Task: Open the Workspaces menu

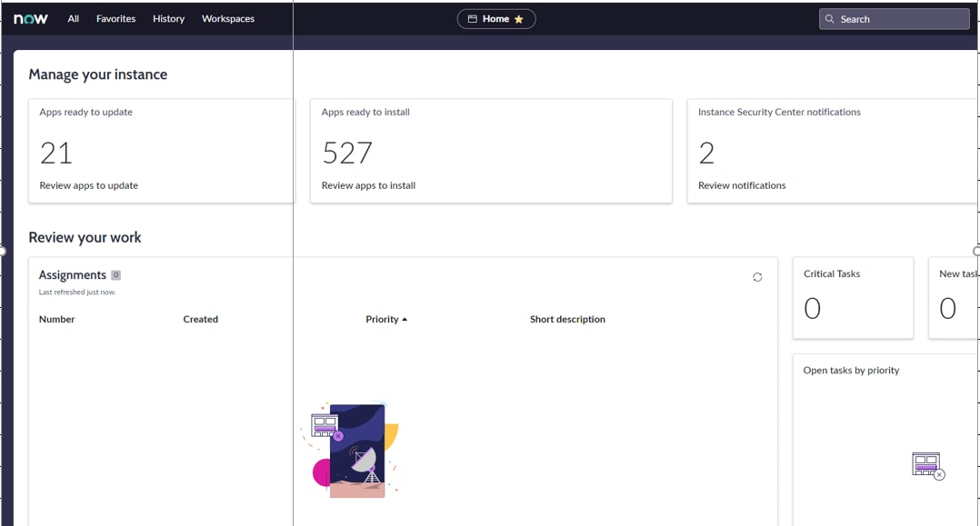Action: point(228,19)
